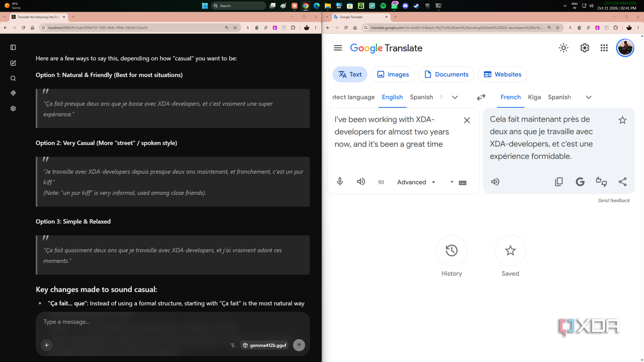Click the plus attach button in message box
Screen dimensions: 644x362
click(x=46, y=345)
